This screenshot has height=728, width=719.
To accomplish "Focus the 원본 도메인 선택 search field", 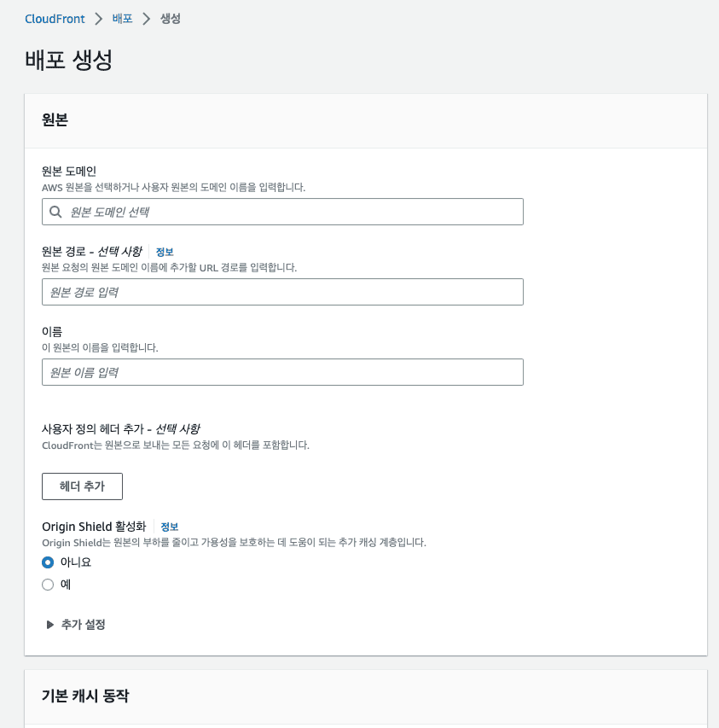I will 290,212.
